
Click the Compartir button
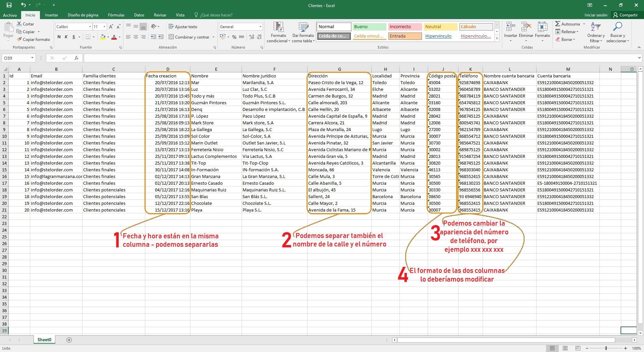(625, 15)
